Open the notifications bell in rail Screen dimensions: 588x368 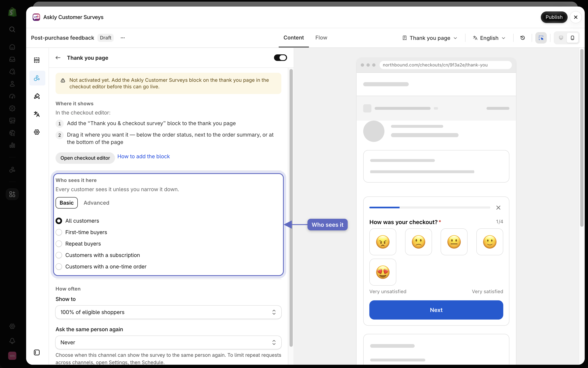tap(12, 341)
